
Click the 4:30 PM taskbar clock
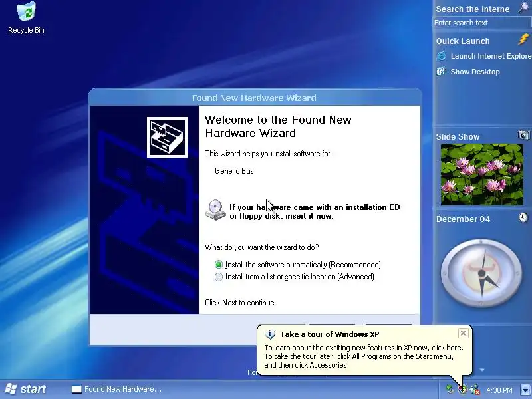499,390
